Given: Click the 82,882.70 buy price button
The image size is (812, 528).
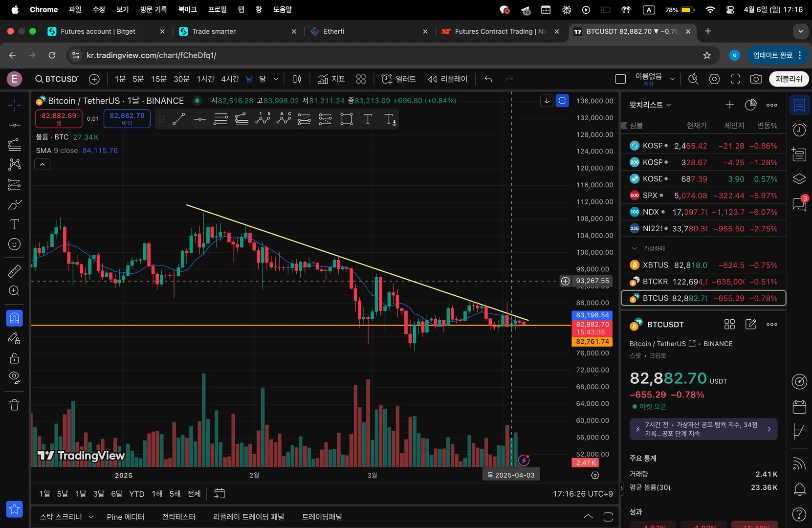Looking at the screenshot, I should click(127, 119).
